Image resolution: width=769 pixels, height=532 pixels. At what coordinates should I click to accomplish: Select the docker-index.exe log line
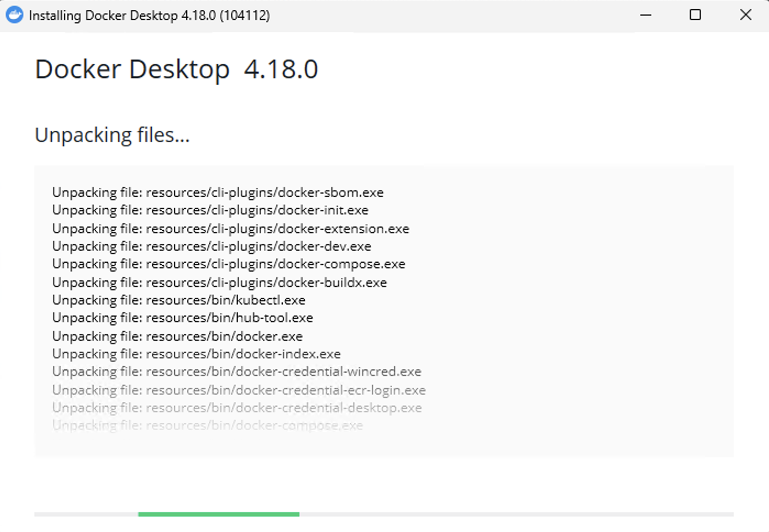(x=196, y=353)
